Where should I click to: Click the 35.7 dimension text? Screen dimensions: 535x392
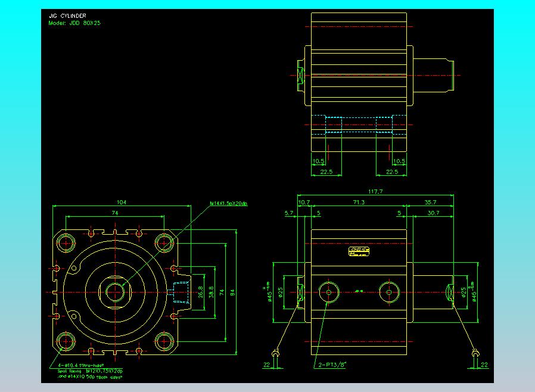pos(430,203)
